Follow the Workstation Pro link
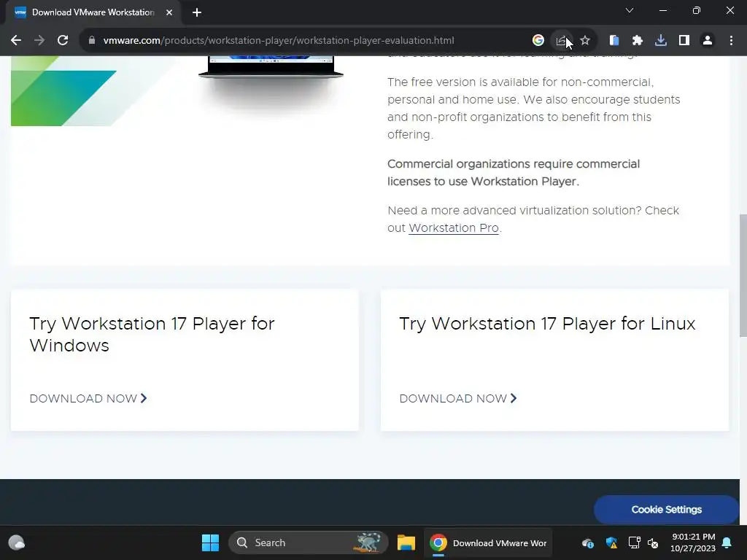 tap(454, 228)
